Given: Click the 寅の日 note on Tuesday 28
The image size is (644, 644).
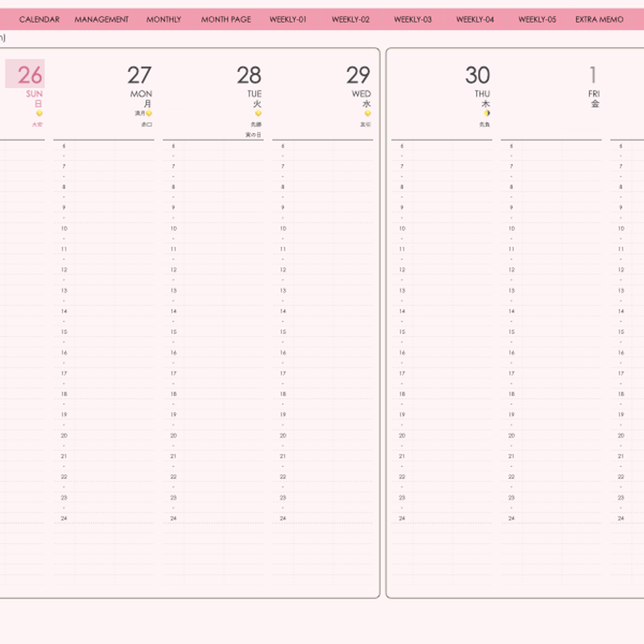Looking at the screenshot, I should pos(253,134).
